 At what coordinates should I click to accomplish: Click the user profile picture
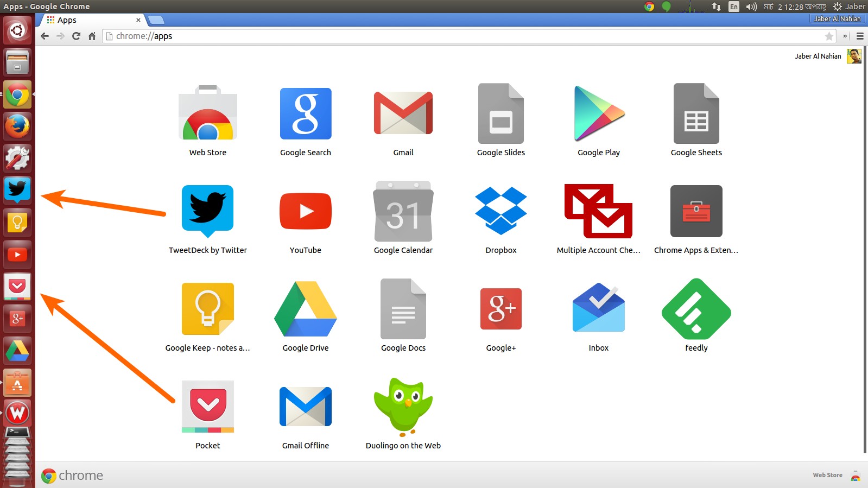click(854, 56)
